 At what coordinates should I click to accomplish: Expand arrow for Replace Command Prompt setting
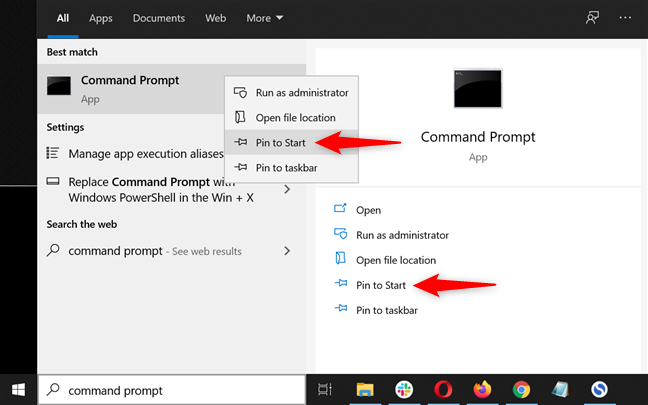coord(287,190)
